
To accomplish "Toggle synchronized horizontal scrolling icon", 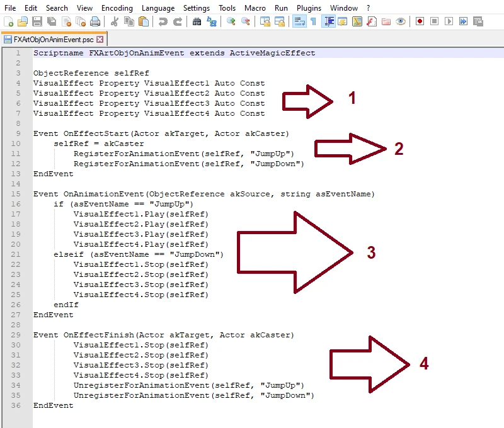I will pyautogui.click(x=280, y=21).
